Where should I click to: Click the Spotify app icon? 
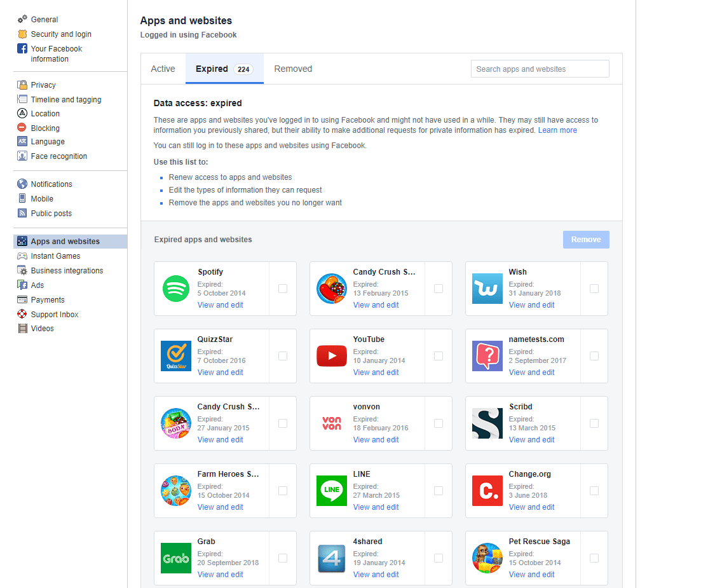coord(176,289)
